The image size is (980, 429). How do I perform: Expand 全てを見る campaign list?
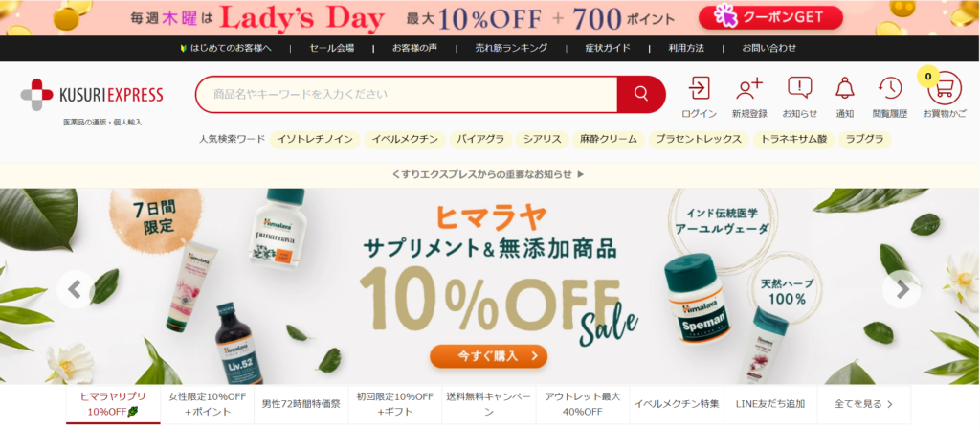864,404
